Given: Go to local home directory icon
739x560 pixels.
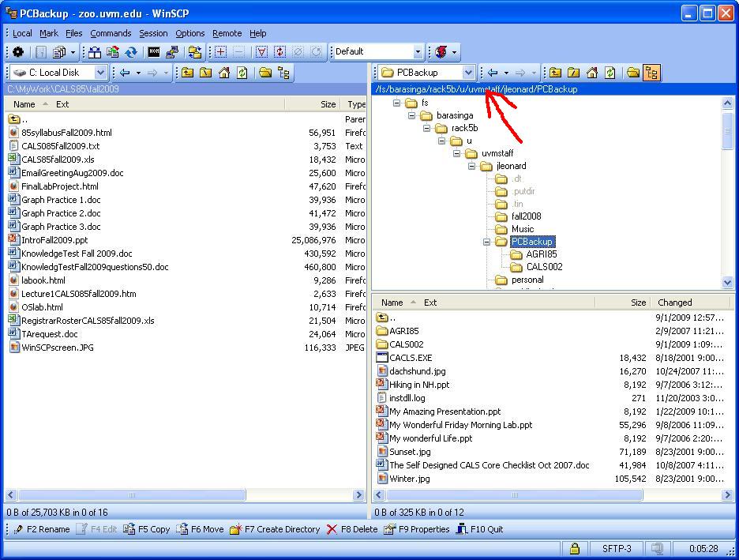Looking at the screenshot, I should point(224,73).
